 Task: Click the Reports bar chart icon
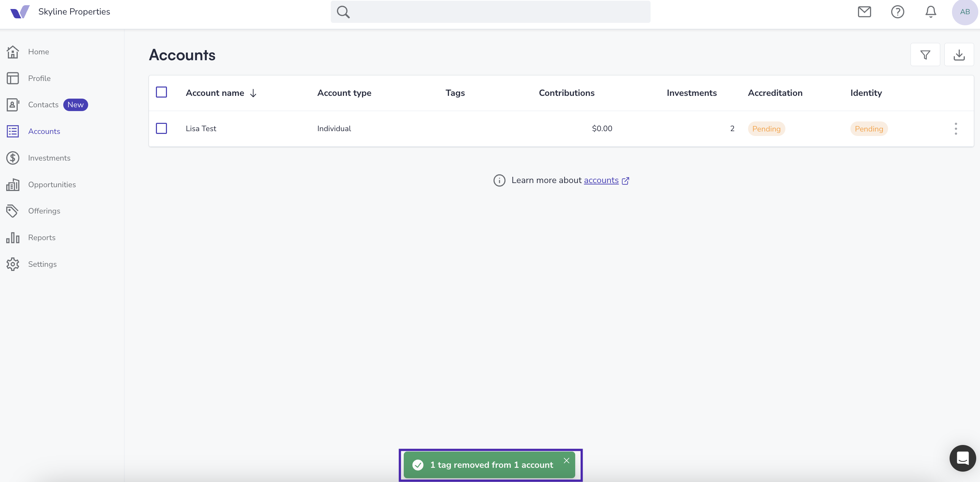coord(12,238)
